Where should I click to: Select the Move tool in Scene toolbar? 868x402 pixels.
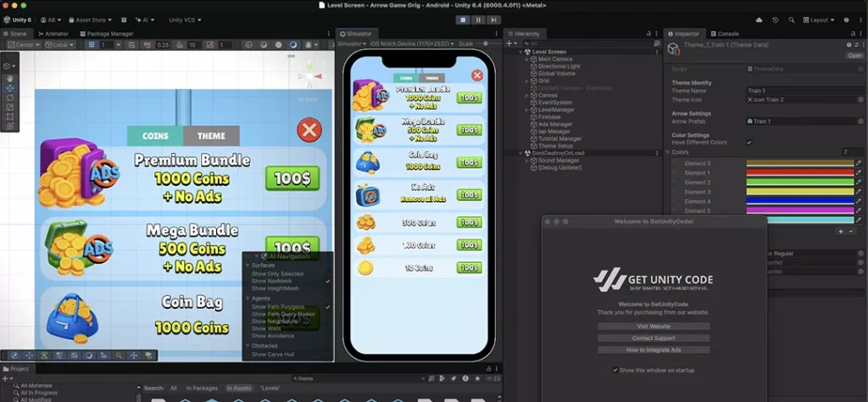[10, 88]
